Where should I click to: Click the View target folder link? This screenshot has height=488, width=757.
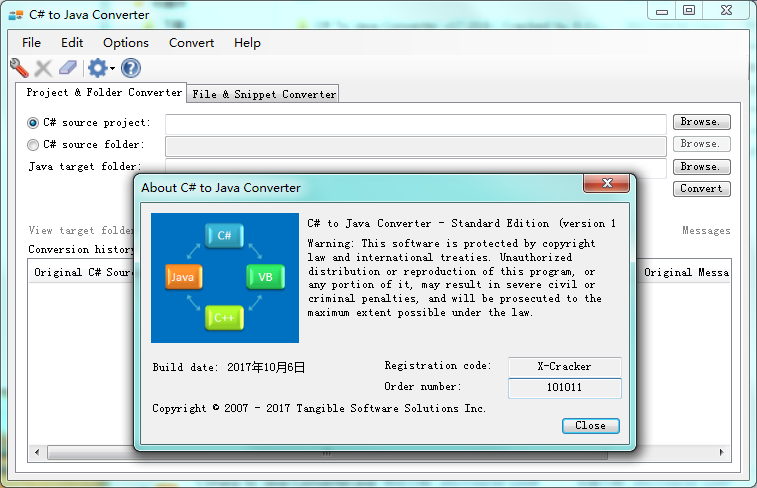[81, 230]
